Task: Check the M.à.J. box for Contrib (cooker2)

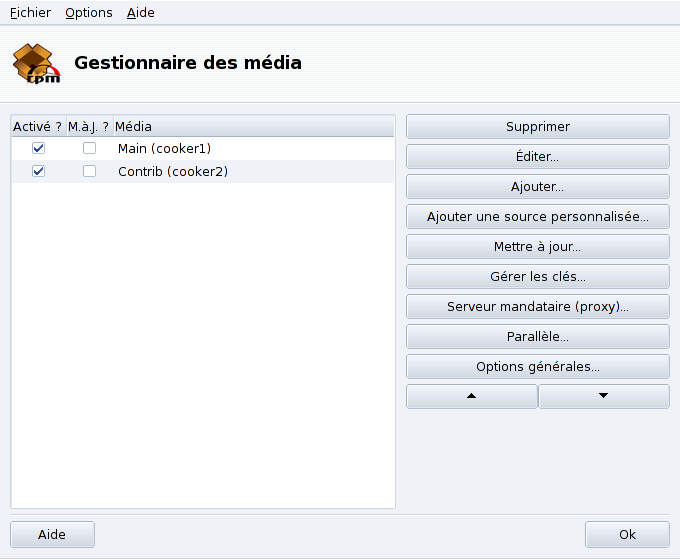Action: coord(89,171)
